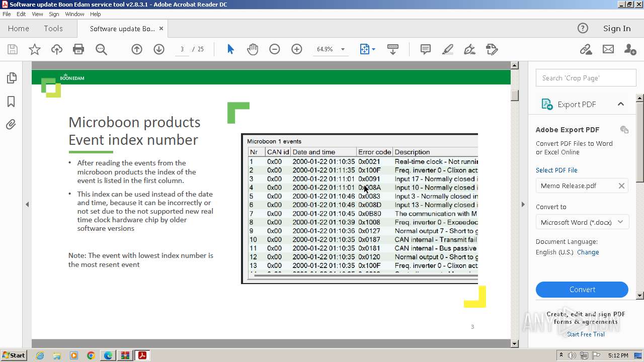Click the Windows Start button
This screenshot has height=362, width=644.
(14, 355)
